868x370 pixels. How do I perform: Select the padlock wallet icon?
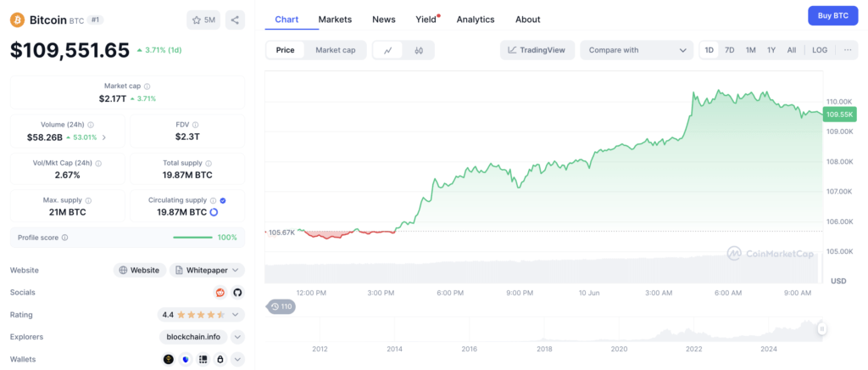[x=220, y=360]
